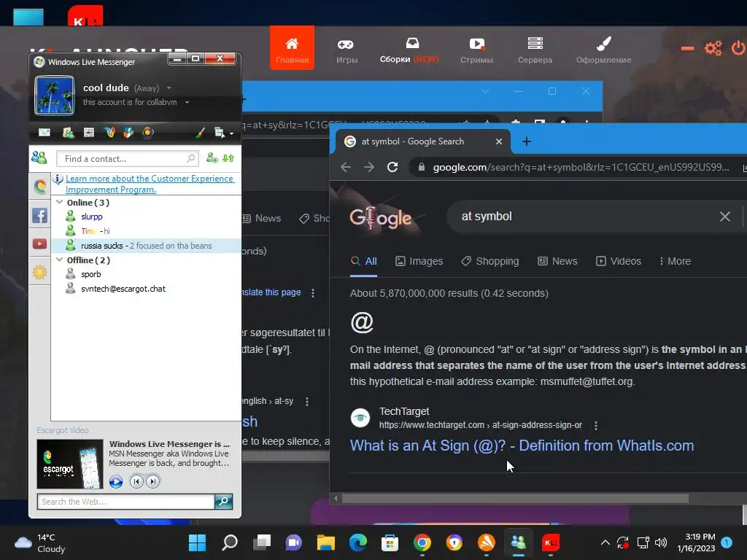Click the Google logo doodle
This screenshot has height=560, width=747.
coord(381,217)
